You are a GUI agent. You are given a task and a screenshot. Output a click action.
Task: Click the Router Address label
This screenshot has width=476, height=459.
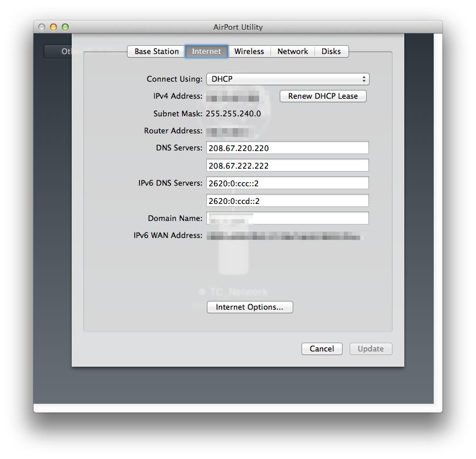(173, 130)
